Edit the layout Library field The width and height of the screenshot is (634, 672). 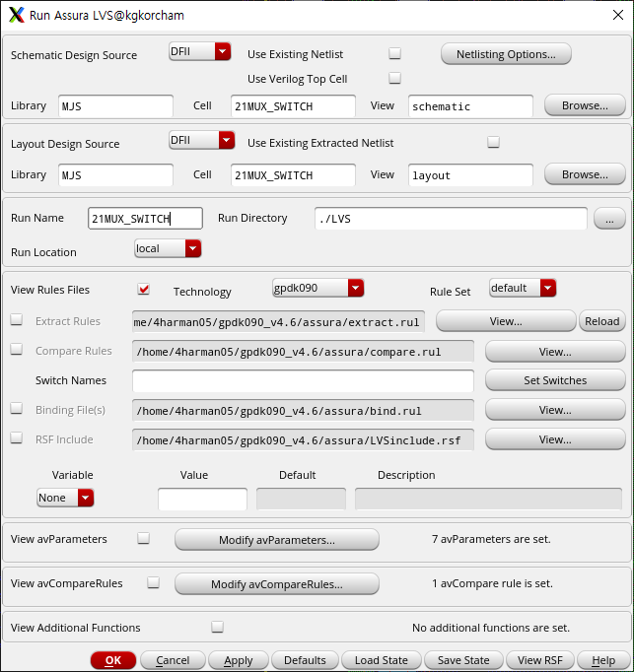pos(115,174)
